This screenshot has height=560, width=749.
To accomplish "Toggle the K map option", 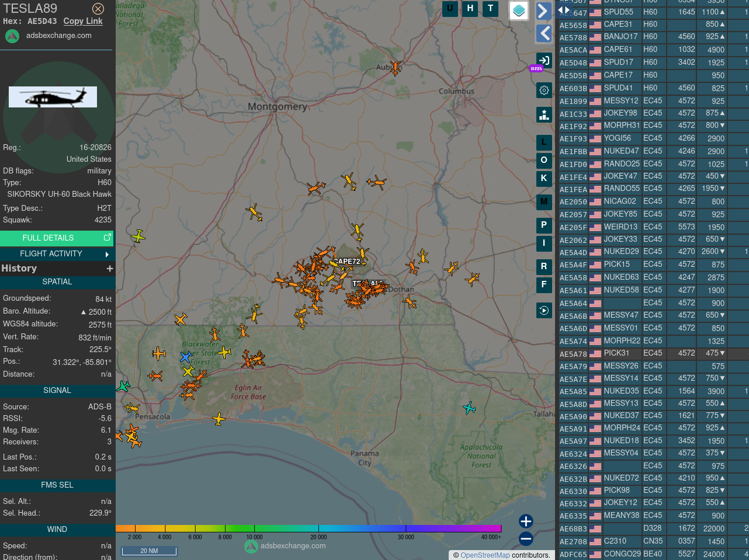I will pyautogui.click(x=544, y=178).
